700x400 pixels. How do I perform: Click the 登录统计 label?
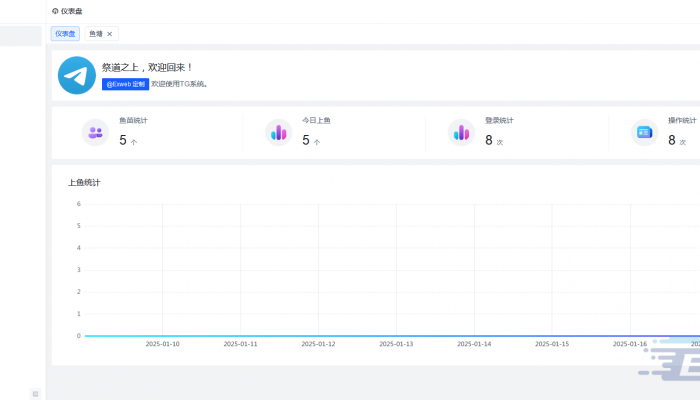click(500, 121)
